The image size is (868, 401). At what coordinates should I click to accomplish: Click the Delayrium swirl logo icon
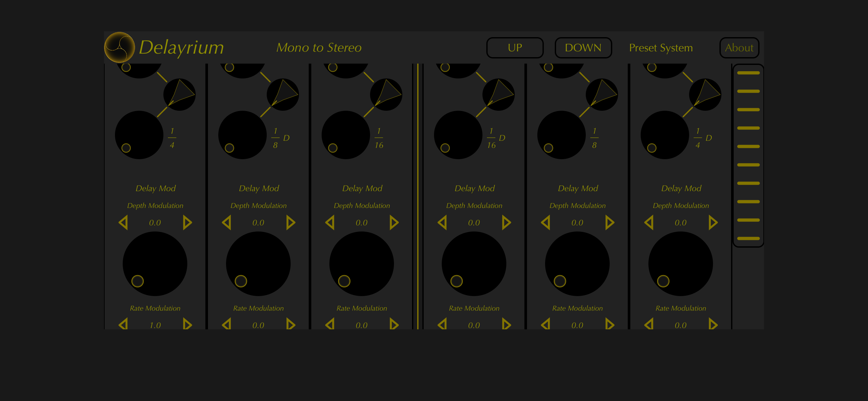119,47
